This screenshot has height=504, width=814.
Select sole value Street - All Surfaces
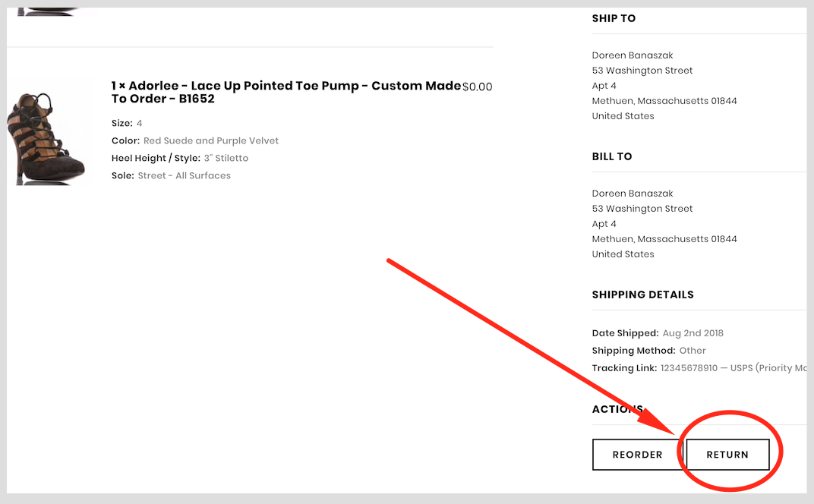[185, 176]
